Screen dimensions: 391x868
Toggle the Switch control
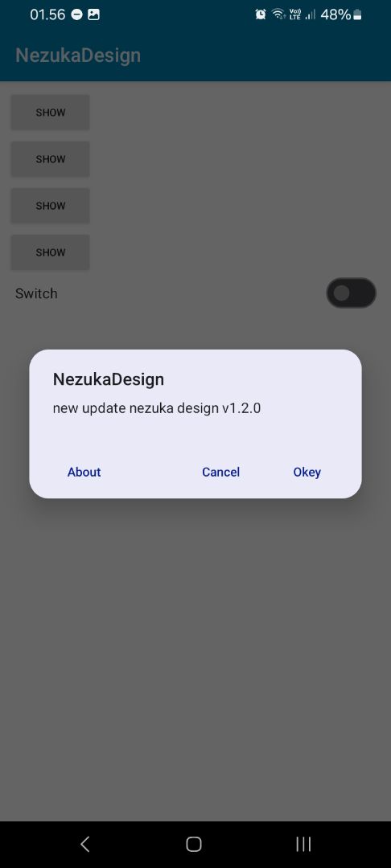pyautogui.click(x=351, y=293)
